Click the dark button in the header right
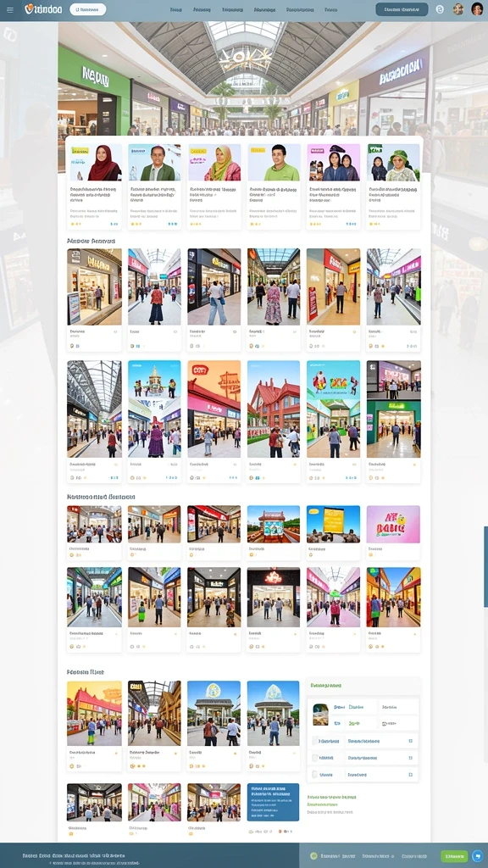Viewport: 488px width, 868px height. pyautogui.click(x=402, y=9)
